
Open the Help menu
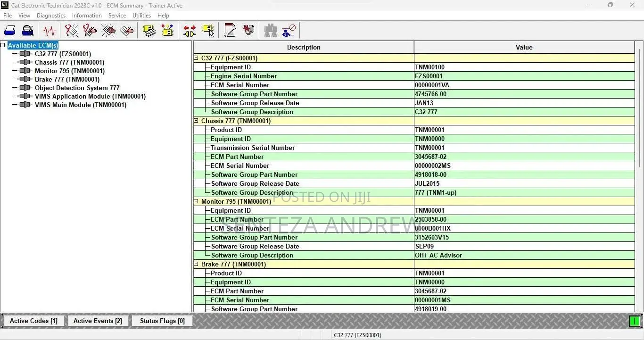click(x=163, y=16)
